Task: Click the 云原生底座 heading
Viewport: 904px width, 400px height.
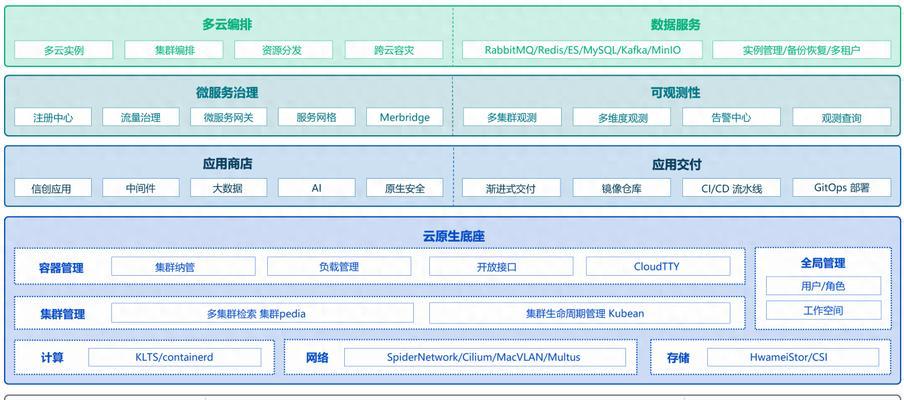Action: (453, 236)
